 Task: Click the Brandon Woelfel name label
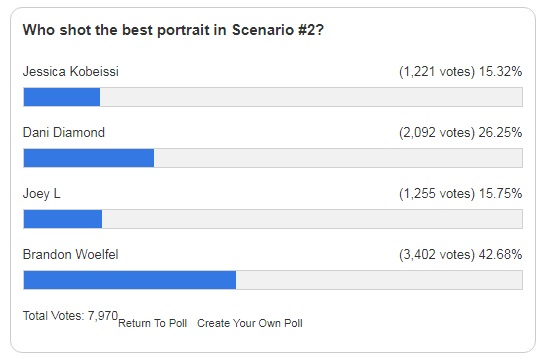(x=71, y=254)
